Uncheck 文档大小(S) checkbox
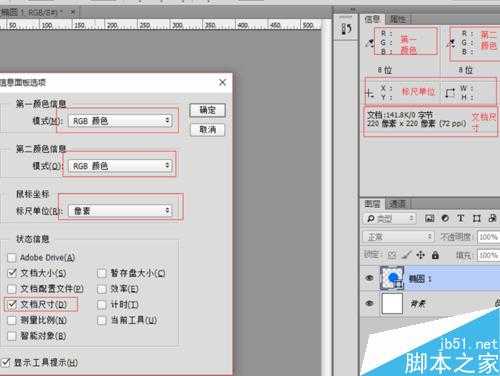The width and height of the screenshot is (500, 376). pos(12,273)
